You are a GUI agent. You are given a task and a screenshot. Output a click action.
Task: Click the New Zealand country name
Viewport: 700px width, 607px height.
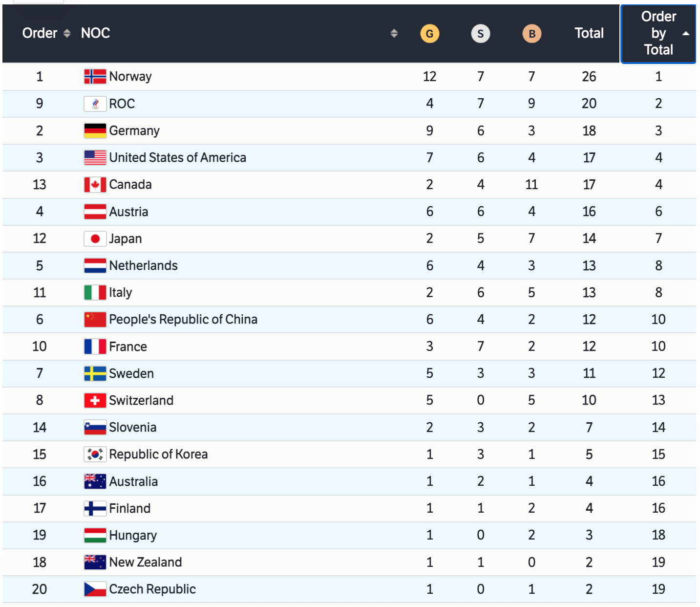click(x=146, y=563)
